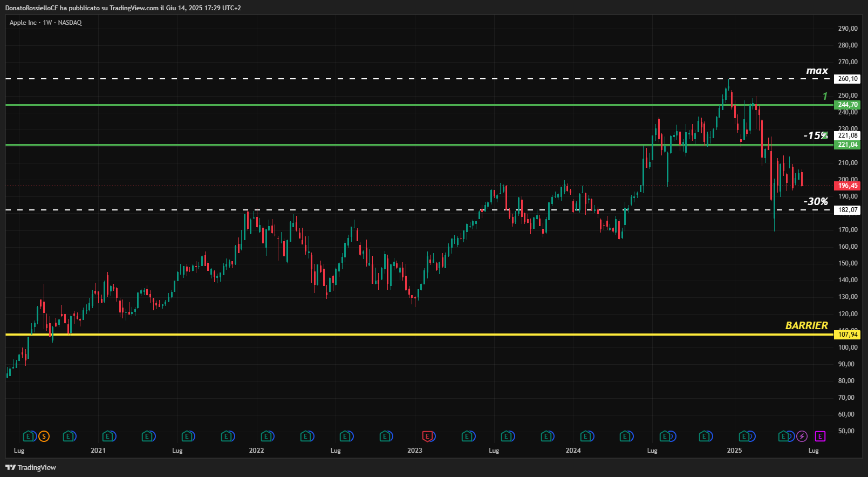Select the red 196,45 current price label
This screenshot has height=477, width=868.
click(x=848, y=186)
